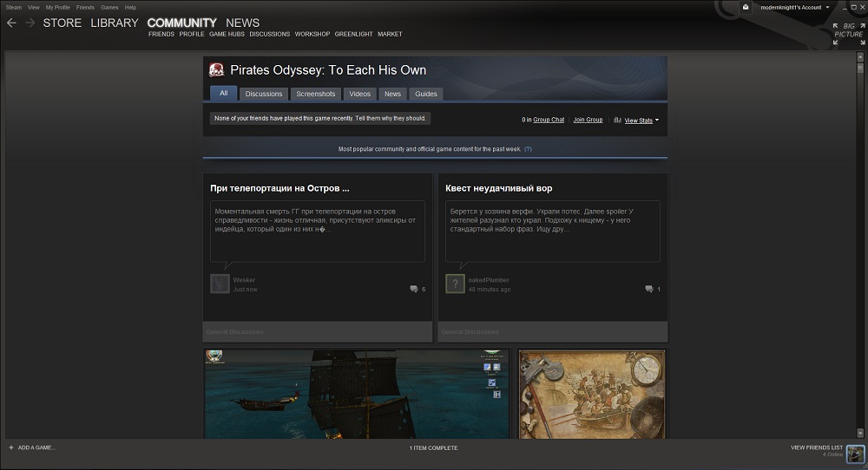The image size is (868, 470).
Task: Switch to the Guides tab
Action: tap(425, 94)
